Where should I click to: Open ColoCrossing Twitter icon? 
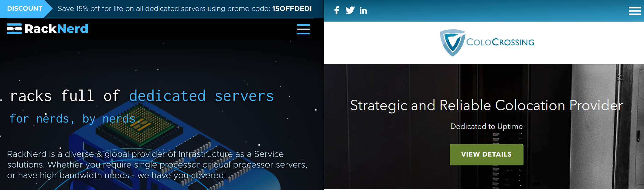350,10
